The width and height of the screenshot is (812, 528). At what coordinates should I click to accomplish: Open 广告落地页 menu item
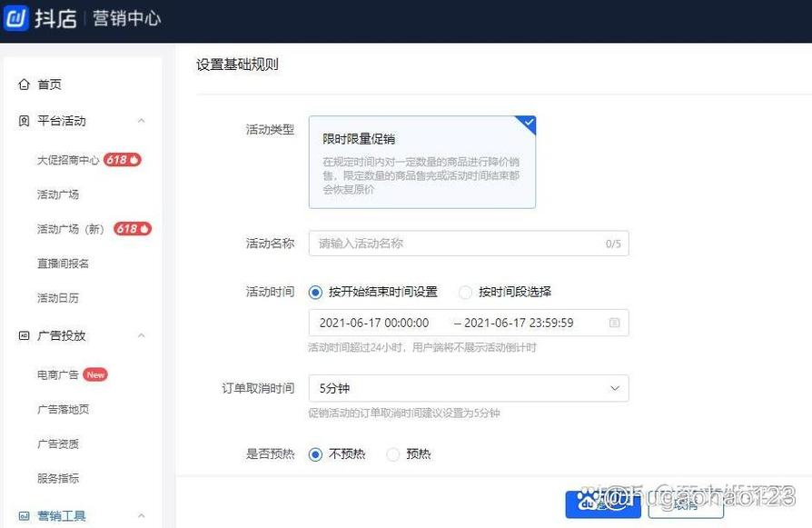pyautogui.click(x=63, y=409)
